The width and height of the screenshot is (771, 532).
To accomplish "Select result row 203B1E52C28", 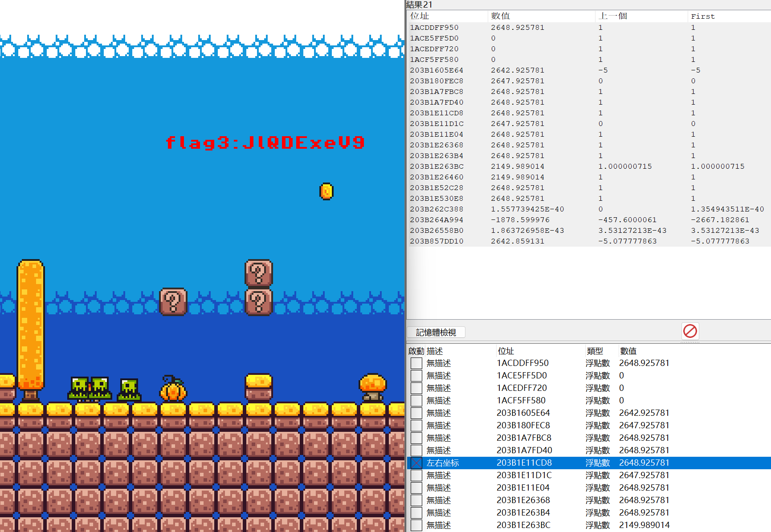I will [x=589, y=188].
